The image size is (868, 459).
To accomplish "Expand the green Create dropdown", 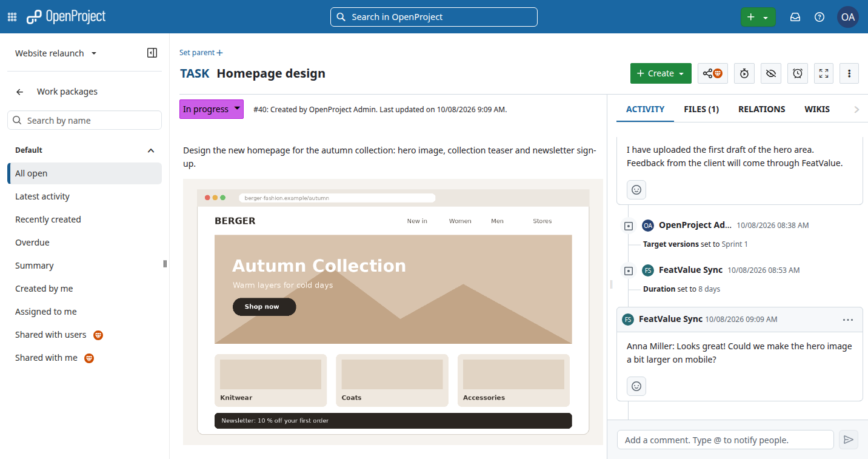I will pos(661,73).
